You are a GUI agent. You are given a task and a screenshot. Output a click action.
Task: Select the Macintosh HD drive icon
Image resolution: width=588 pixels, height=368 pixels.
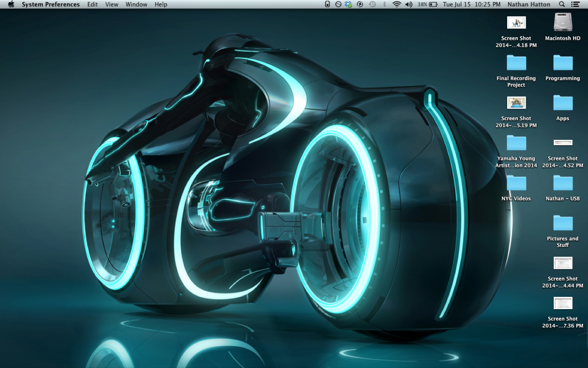tap(563, 23)
